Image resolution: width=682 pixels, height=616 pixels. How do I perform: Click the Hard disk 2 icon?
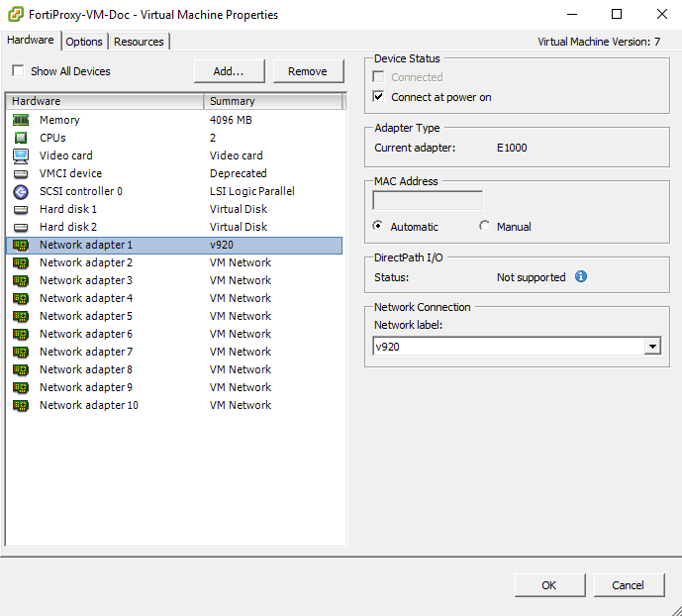21,227
